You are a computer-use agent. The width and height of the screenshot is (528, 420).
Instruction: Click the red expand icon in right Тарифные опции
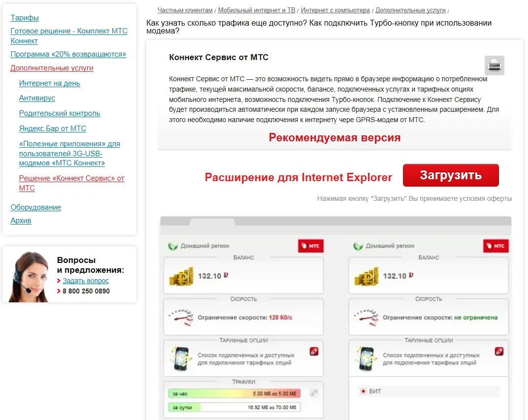click(499, 351)
